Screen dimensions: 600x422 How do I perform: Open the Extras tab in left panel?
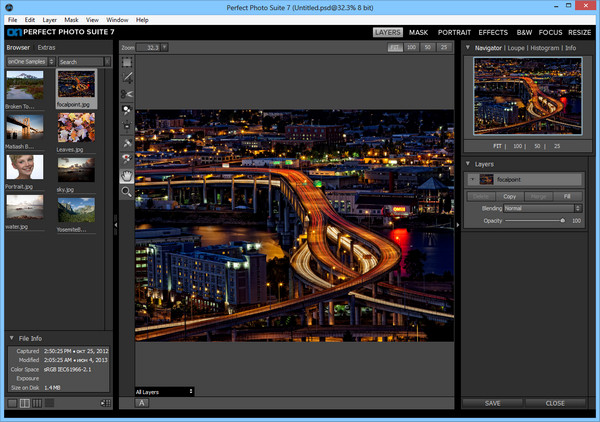point(46,47)
